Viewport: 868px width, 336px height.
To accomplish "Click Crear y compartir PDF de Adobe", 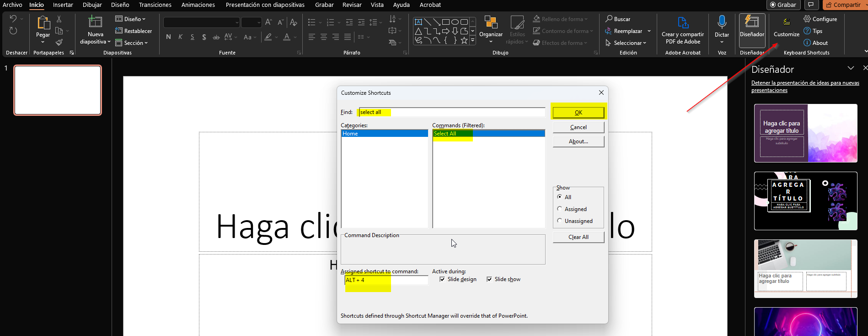I will tap(683, 31).
